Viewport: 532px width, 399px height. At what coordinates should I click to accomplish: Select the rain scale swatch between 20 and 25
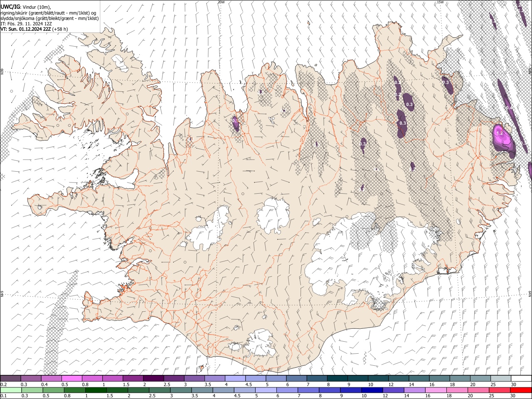point(478,390)
